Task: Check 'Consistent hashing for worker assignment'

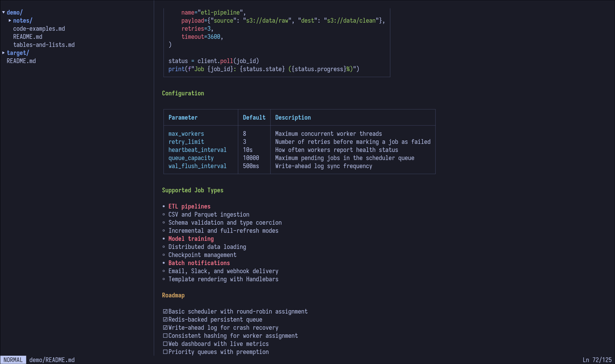Action: [x=165, y=336]
